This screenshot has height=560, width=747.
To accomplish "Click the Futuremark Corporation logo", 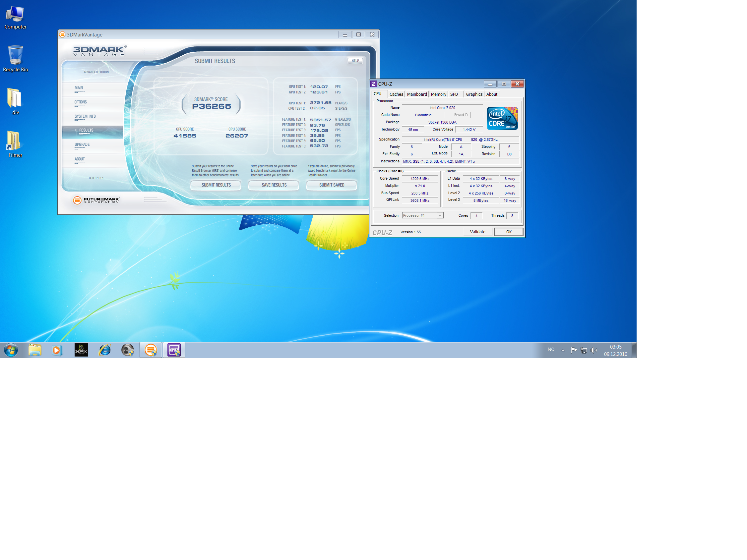I will click(96, 200).
